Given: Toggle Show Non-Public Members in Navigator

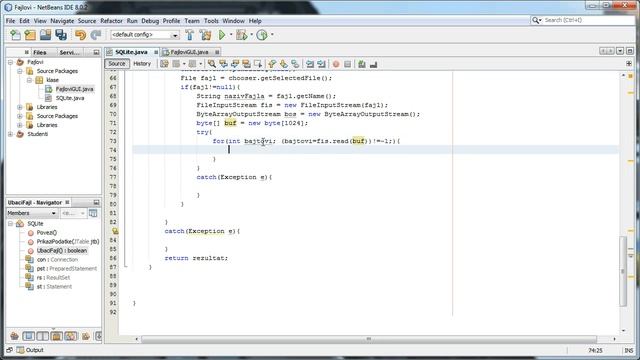Looking at the screenshot, I should click(57, 336).
